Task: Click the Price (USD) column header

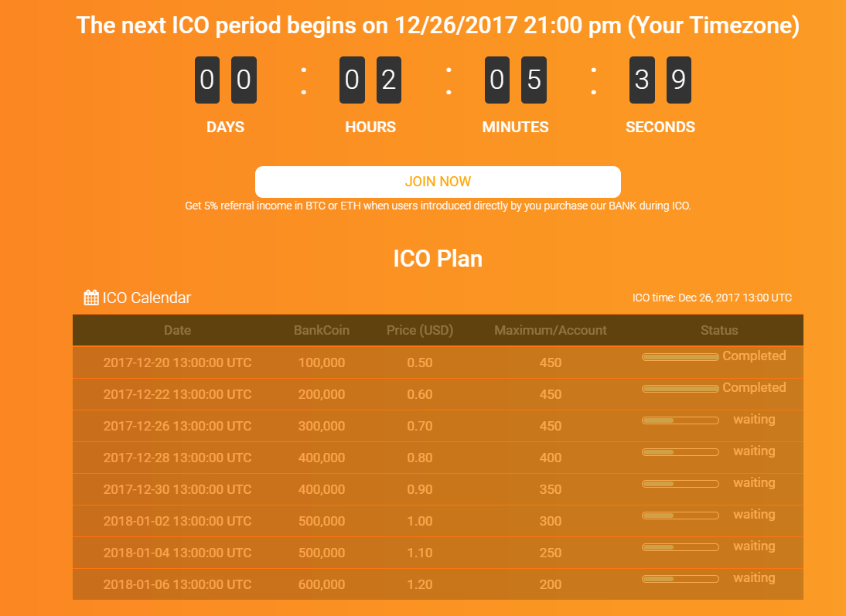Action: pos(420,330)
